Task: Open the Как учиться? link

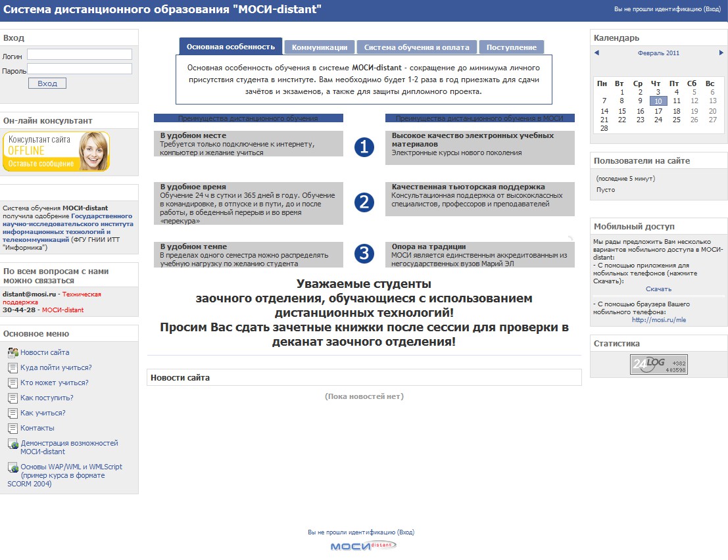Action: (x=43, y=413)
